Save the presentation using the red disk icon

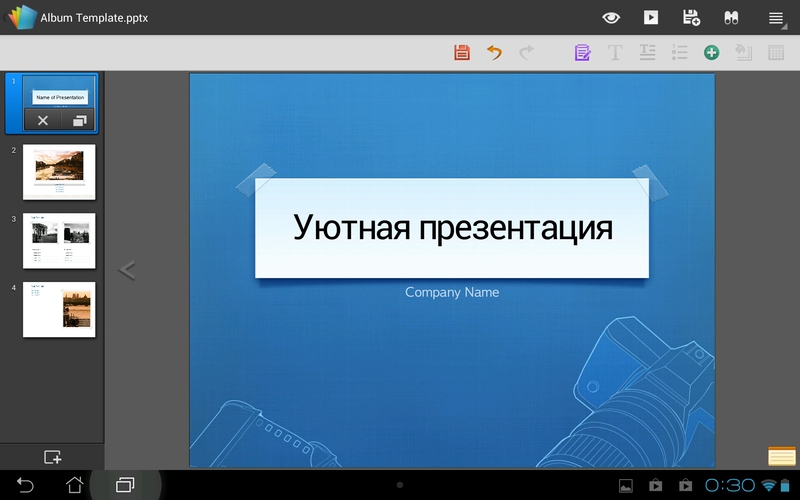tap(462, 53)
